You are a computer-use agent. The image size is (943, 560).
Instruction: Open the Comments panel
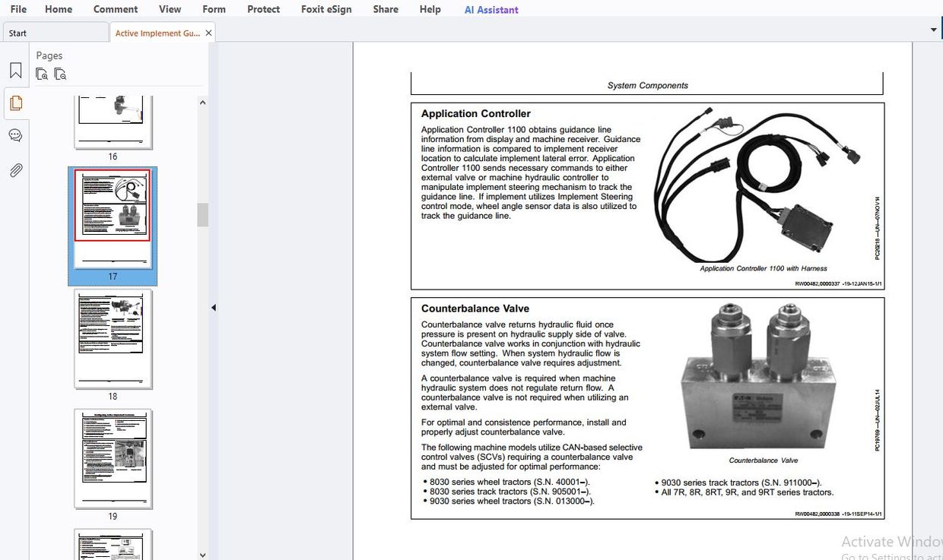click(15, 135)
